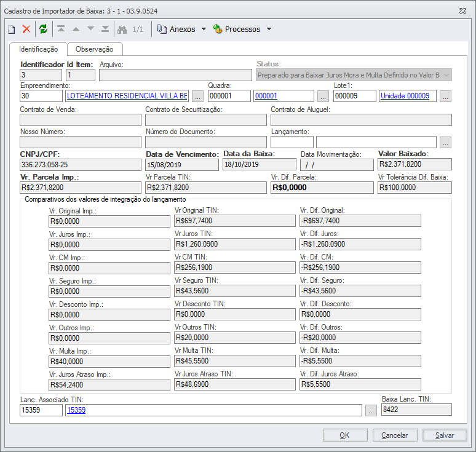
Task: Click the Identificador field
Action: (x=41, y=75)
